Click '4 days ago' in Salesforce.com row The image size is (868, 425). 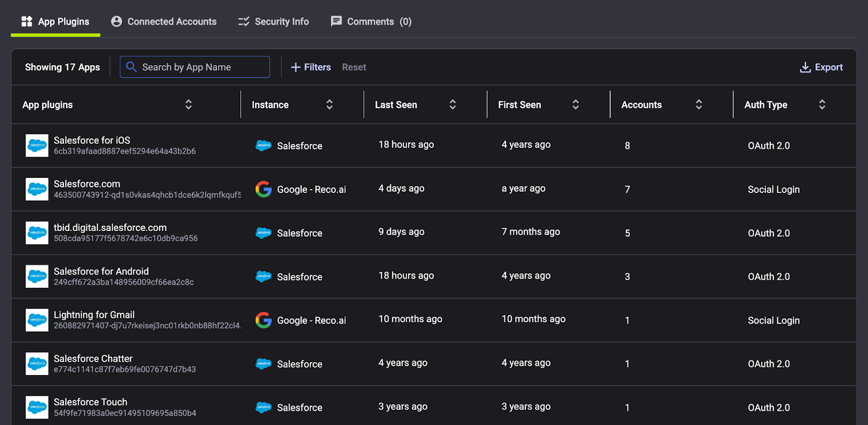point(401,188)
